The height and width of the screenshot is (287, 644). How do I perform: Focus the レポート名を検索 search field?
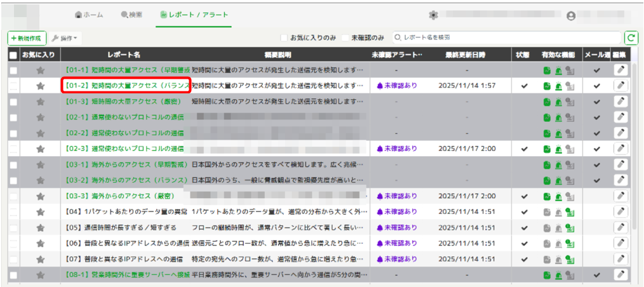507,37
